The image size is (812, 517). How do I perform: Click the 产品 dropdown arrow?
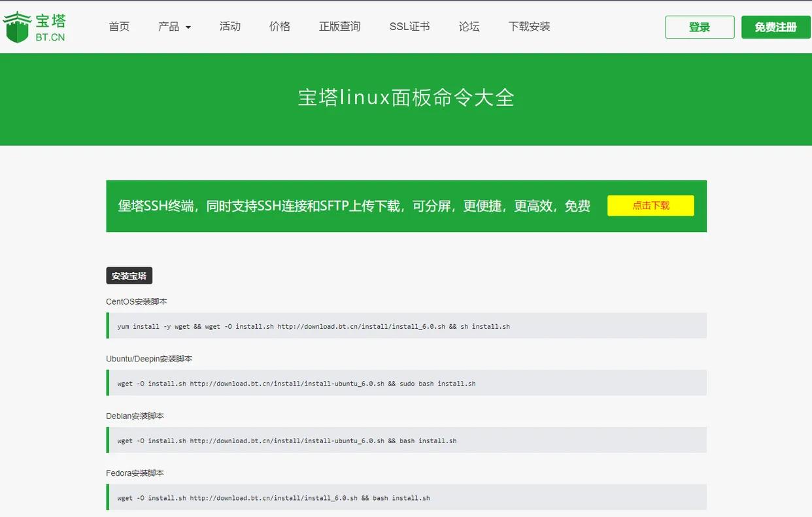coord(188,27)
